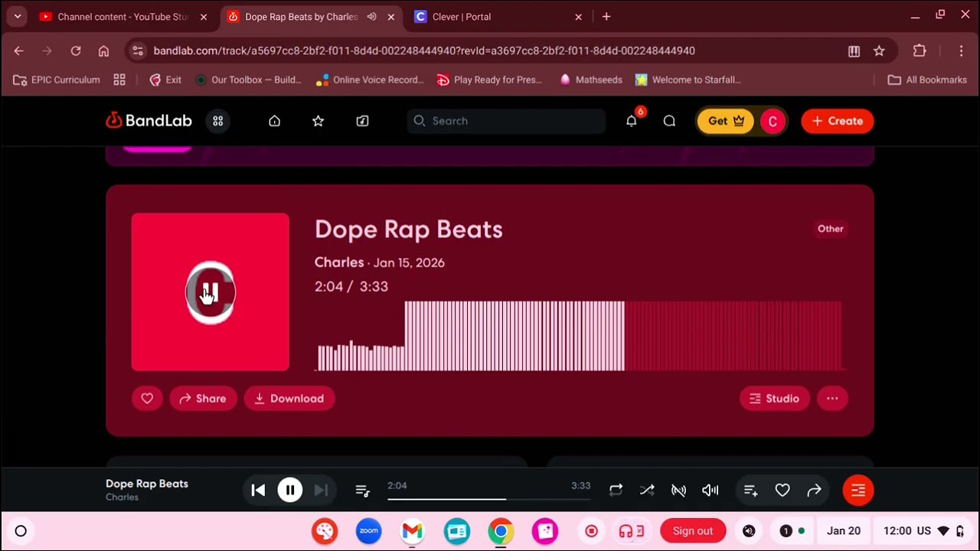Open Gmail from the shelf
The height and width of the screenshot is (551, 980).
coord(412,531)
